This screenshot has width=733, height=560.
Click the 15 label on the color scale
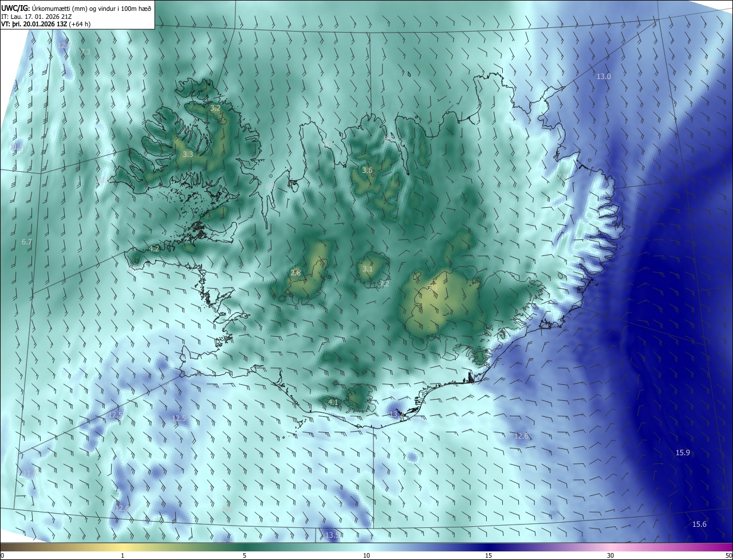(488, 555)
